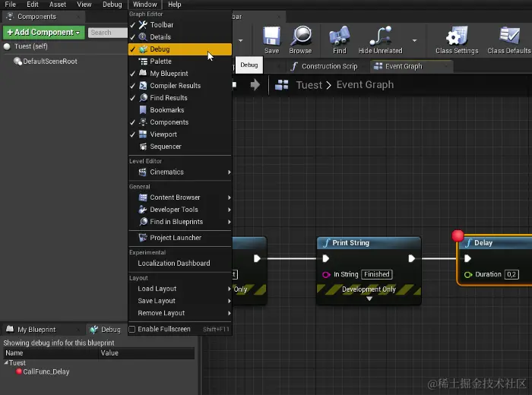This screenshot has height=395, width=532.
Task: Click the components Search field
Action: tap(107, 33)
